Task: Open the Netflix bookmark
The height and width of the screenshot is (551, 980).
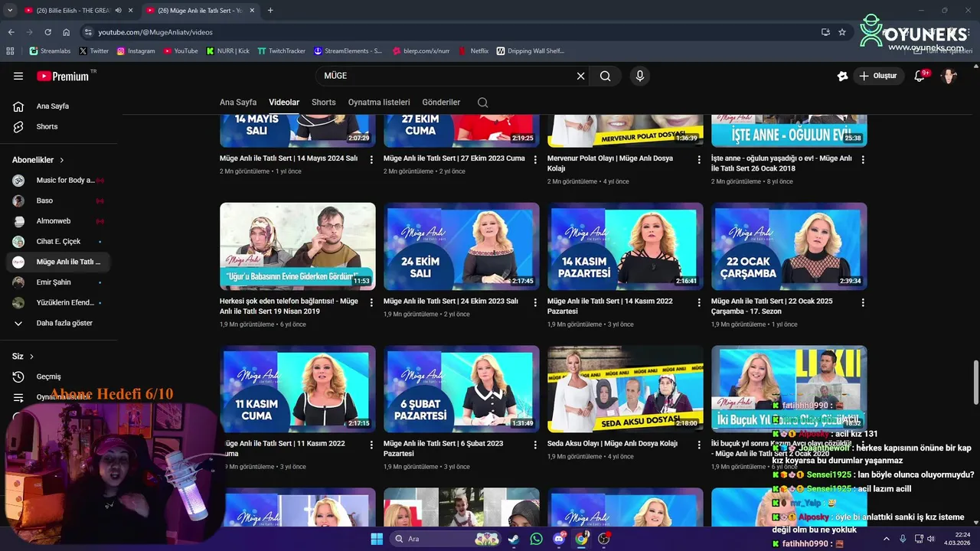Action: point(474,51)
